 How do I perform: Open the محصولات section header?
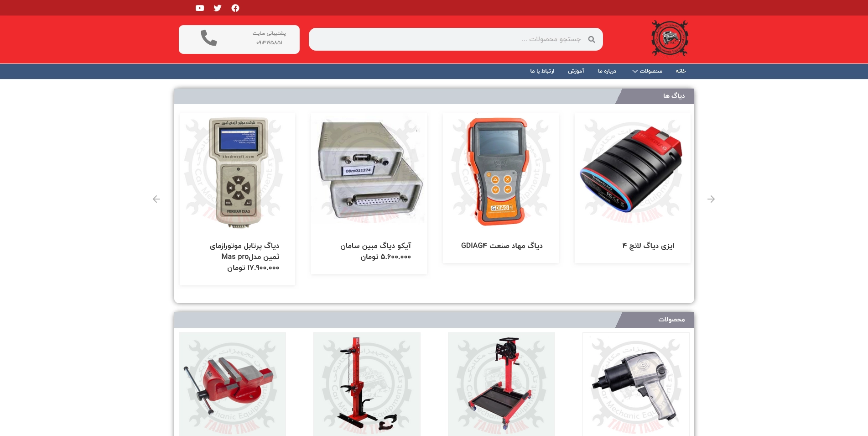(x=671, y=320)
